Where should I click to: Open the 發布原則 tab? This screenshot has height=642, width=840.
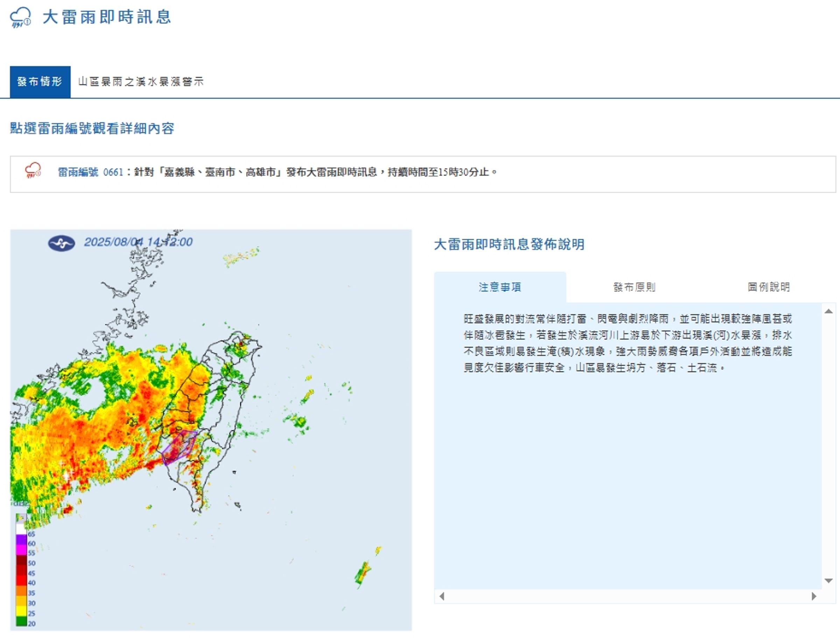(634, 287)
